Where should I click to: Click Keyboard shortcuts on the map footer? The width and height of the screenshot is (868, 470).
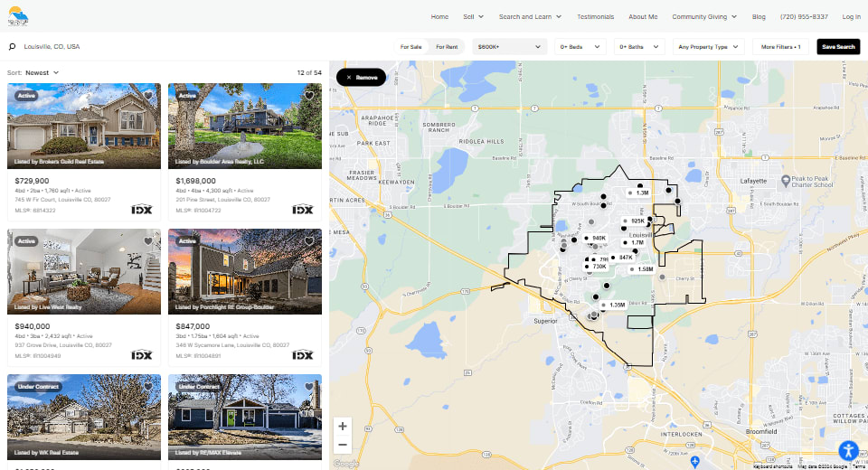[773, 466]
